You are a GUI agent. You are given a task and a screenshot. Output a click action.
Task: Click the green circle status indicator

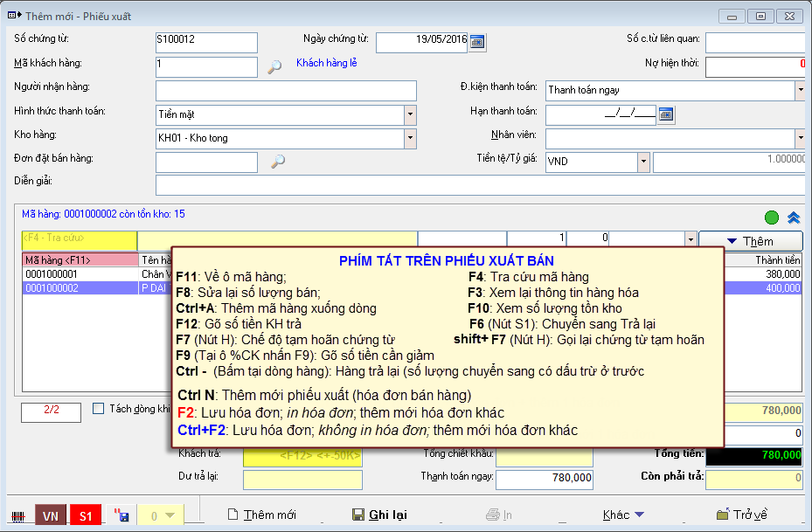pos(772,218)
